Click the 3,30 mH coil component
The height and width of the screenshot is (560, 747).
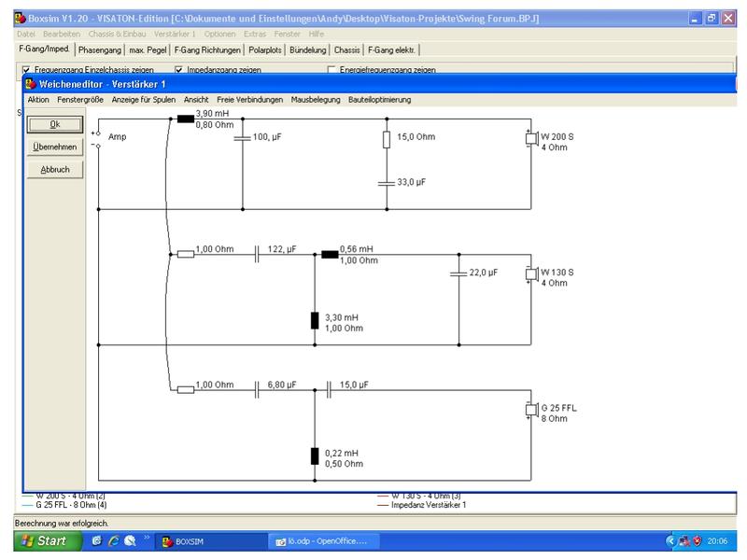coord(315,320)
